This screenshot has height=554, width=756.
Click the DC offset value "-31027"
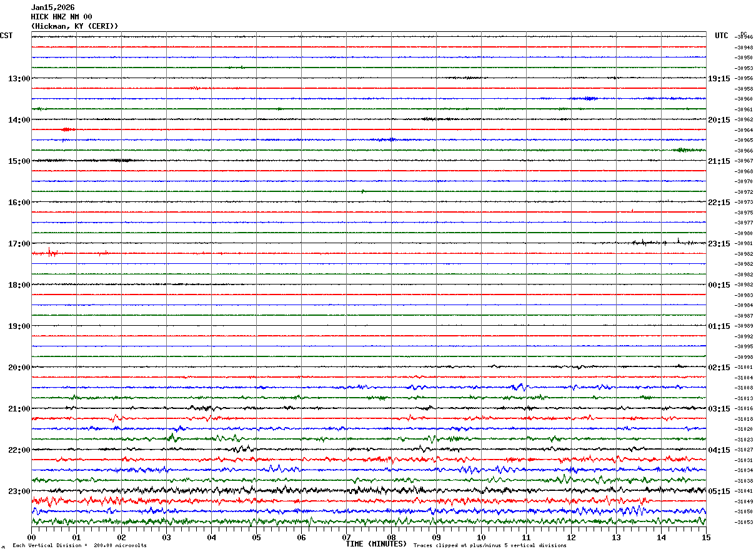point(744,450)
